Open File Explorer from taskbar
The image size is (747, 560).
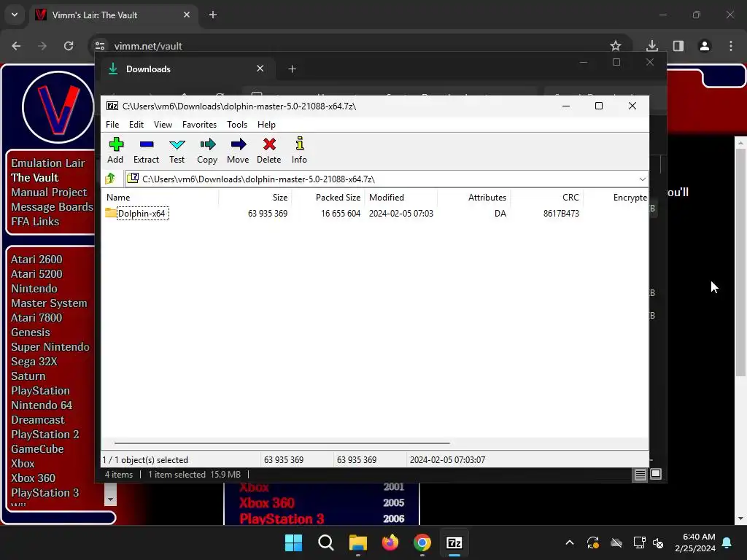[357, 542]
